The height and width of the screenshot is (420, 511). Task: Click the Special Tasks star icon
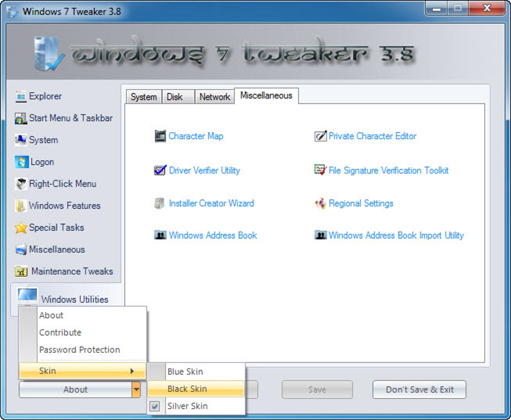click(21, 228)
